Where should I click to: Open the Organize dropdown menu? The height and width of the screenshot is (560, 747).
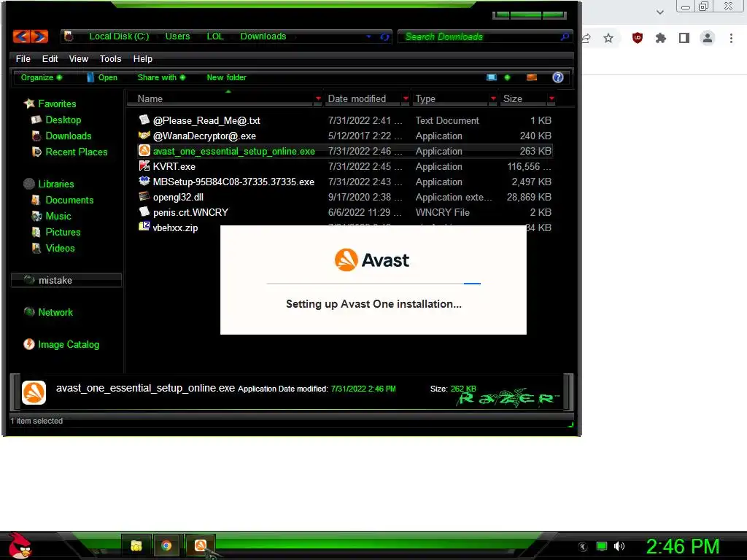[41, 77]
